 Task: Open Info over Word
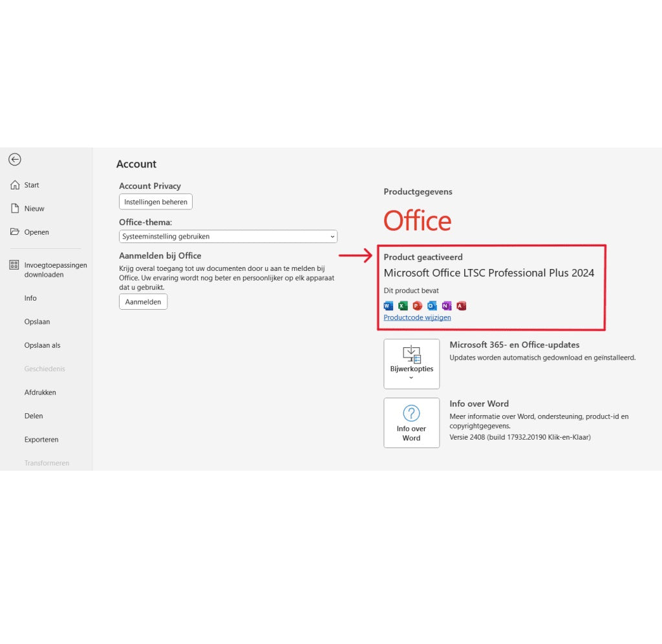point(411,423)
